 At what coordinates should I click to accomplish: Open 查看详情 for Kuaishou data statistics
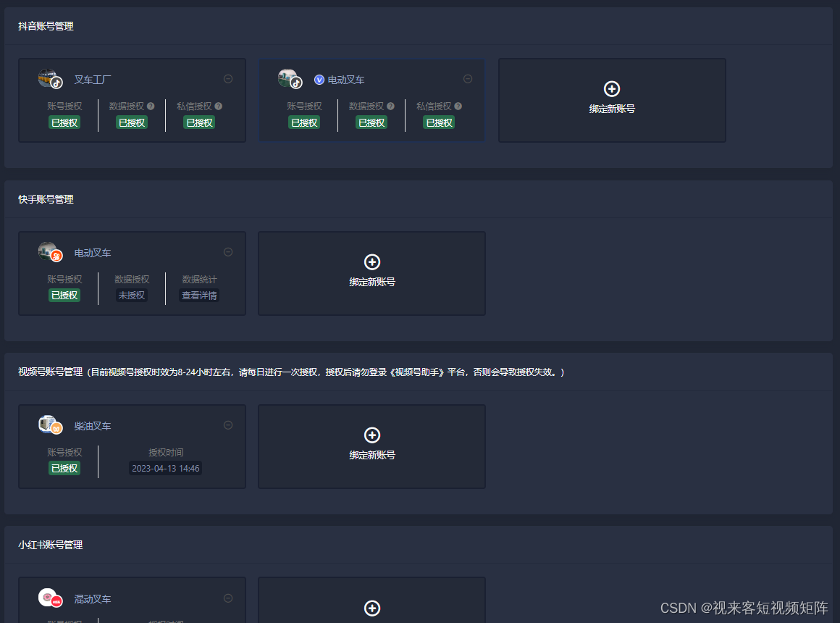pos(199,296)
